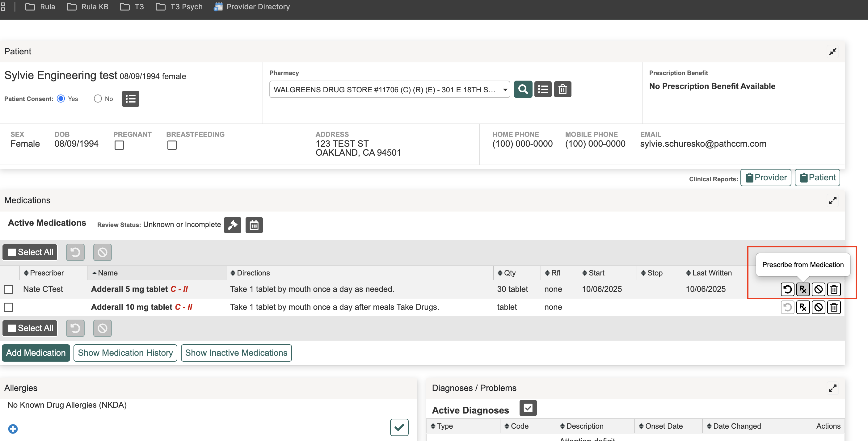Open the Walgreens pharmacy dropdown
This screenshot has height=441, width=868.
390,89
